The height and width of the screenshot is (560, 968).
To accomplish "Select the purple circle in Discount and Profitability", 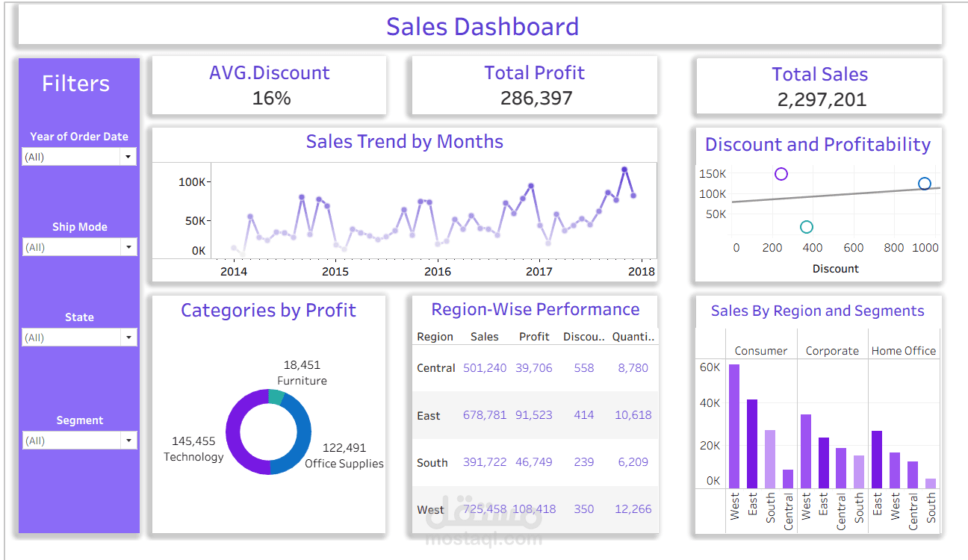I will point(781,174).
